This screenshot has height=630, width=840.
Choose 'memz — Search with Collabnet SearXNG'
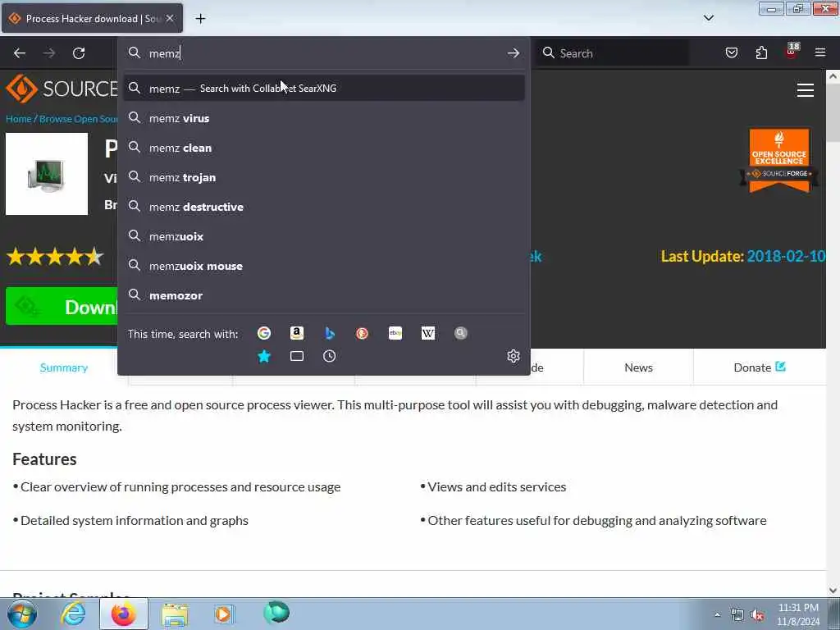pyautogui.click(x=324, y=88)
